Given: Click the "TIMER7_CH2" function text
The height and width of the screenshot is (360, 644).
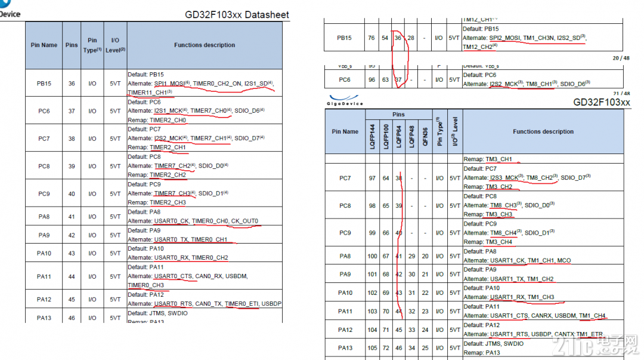Looking at the screenshot, I should [172, 166].
